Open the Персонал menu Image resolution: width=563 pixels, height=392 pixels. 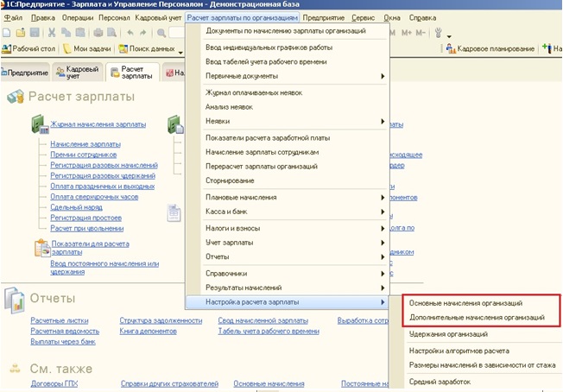coord(114,17)
